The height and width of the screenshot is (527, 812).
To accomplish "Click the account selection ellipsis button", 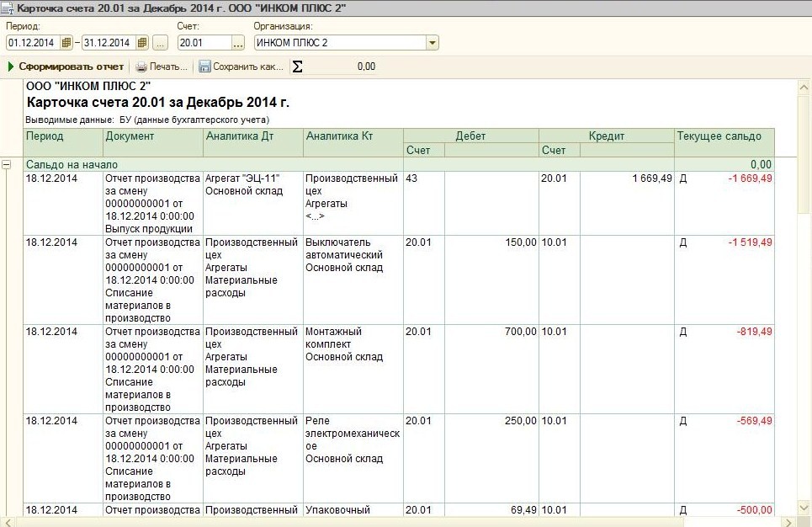I will [238, 43].
